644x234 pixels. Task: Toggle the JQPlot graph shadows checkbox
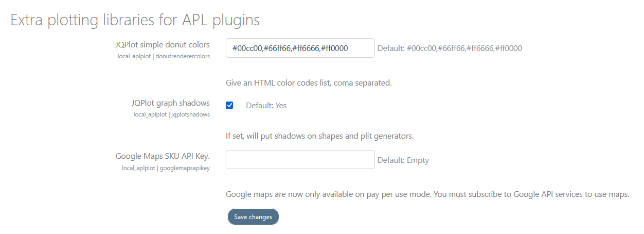[x=229, y=105]
